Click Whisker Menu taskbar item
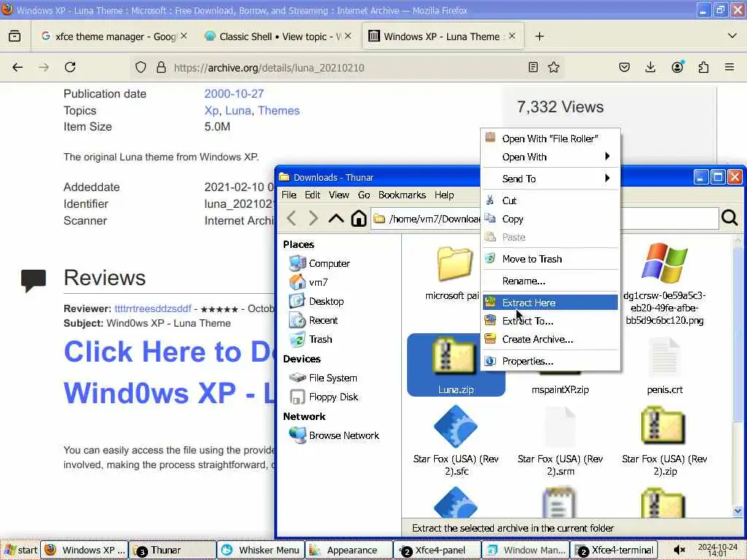Image resolution: width=747 pixels, height=560 pixels. coord(260,550)
